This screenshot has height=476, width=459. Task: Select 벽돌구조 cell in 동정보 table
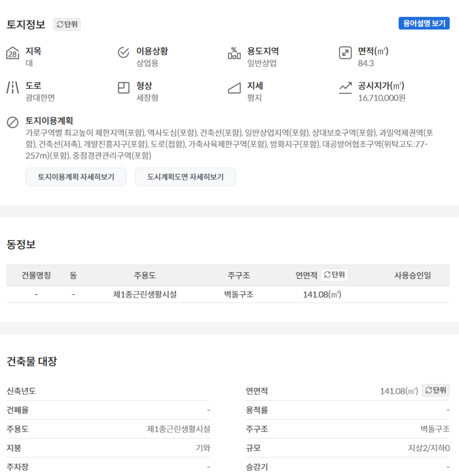point(239,295)
